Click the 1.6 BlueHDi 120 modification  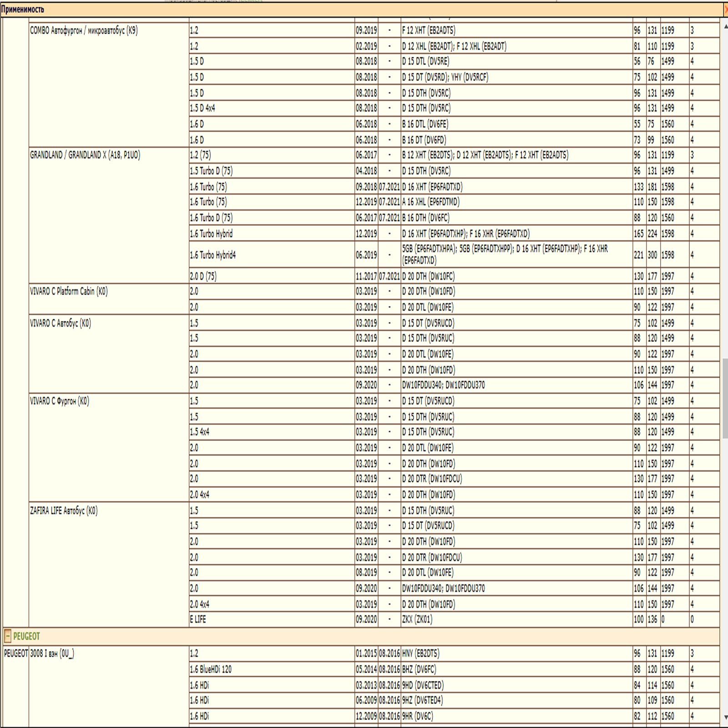point(211,669)
